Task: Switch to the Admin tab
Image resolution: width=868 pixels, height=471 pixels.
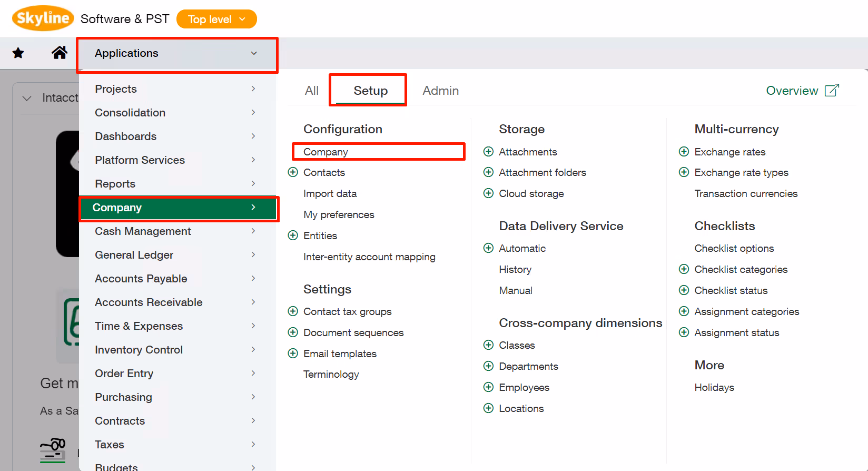Action: pos(440,91)
